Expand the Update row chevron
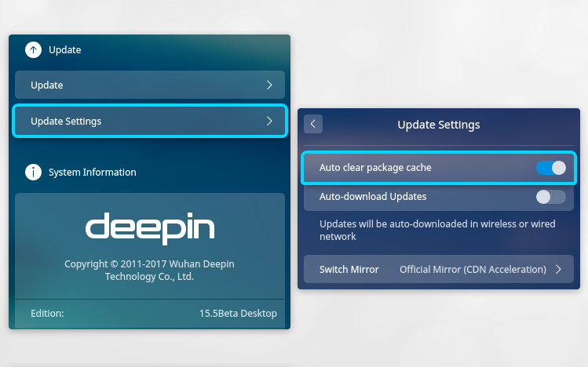Image resolution: width=588 pixels, height=367 pixels. 269,85
